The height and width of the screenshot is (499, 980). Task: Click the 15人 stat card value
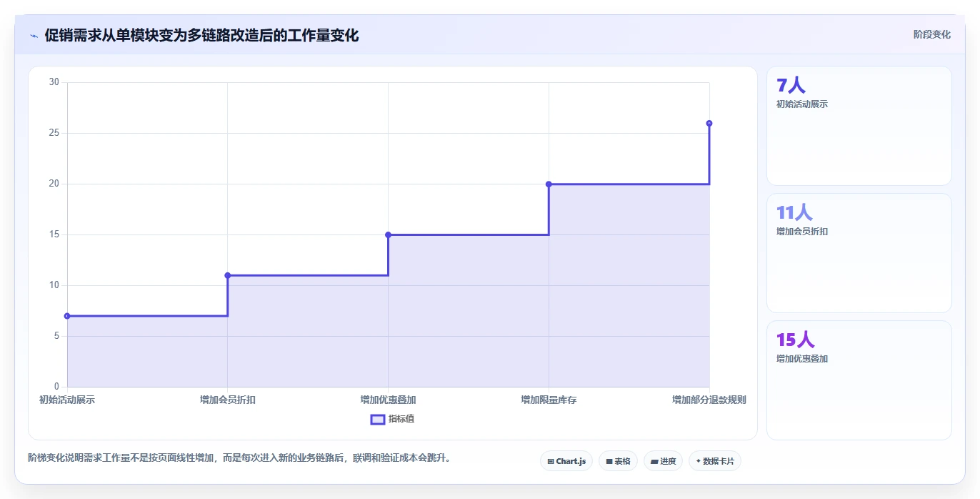pos(796,340)
